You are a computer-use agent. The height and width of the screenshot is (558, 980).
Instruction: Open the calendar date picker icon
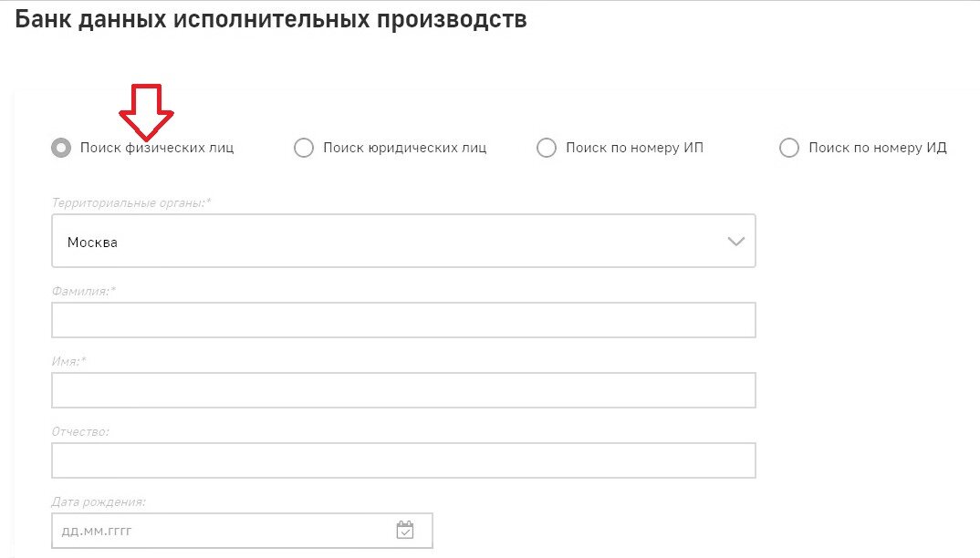tap(405, 530)
